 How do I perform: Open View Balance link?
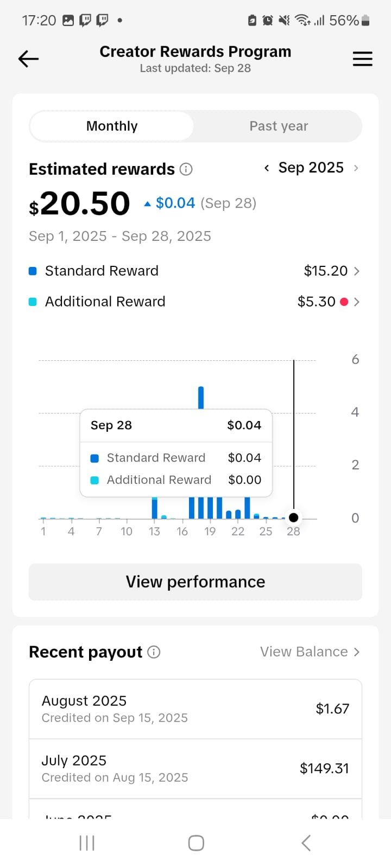click(310, 652)
